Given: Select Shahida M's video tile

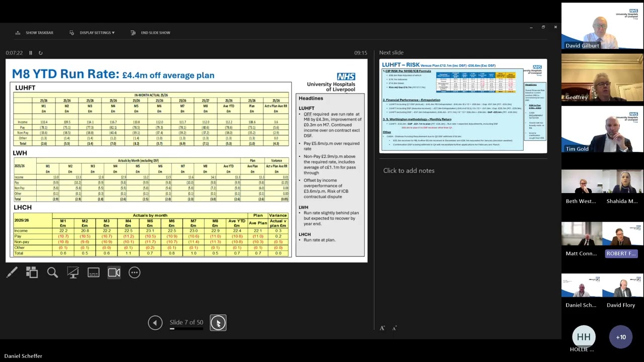Looking at the screenshot, I should [623, 188].
